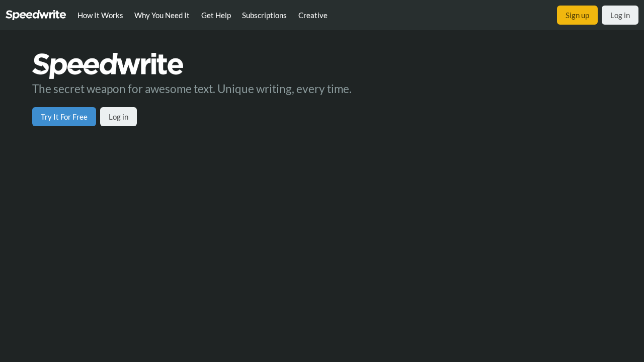Click the Log in button next to Try It For Free
The image size is (644, 362).
point(118,116)
